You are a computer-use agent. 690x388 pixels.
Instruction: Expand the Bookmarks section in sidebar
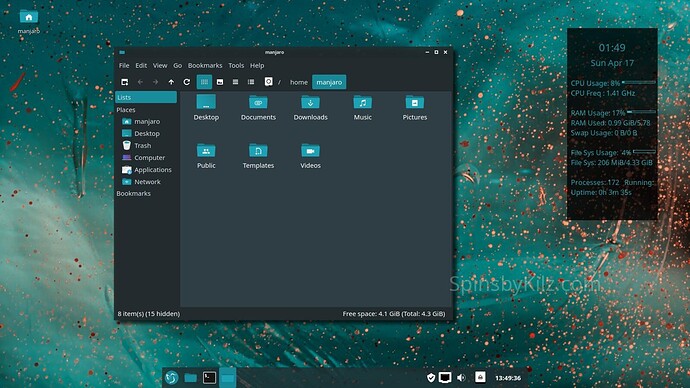tap(133, 194)
